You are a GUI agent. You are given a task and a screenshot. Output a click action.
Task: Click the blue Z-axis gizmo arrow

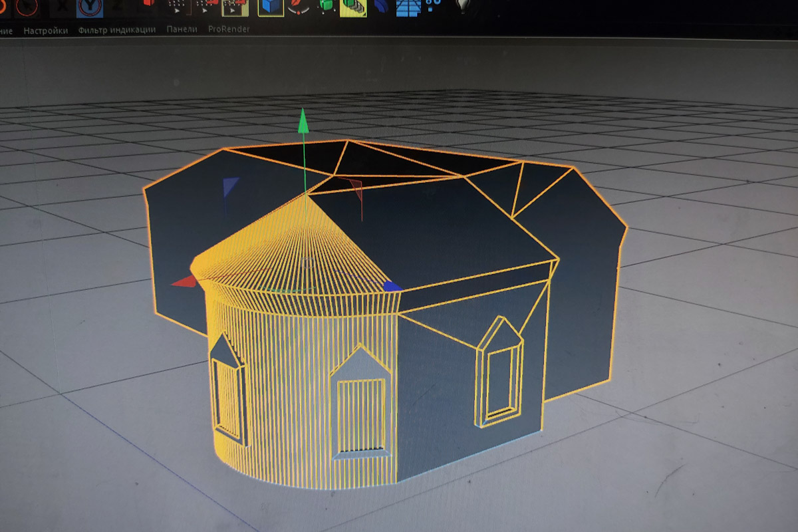(392, 286)
